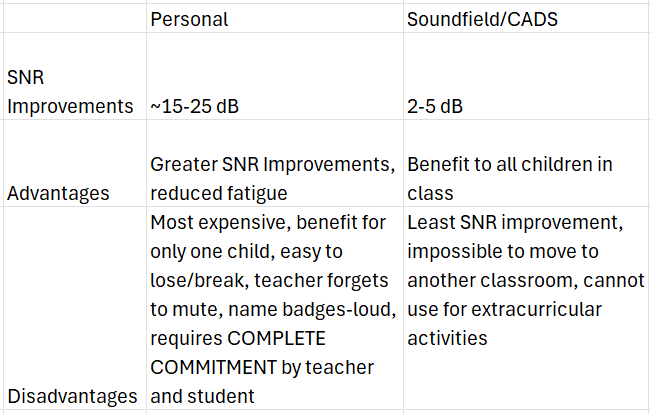Viewport: 651px width, 414px height.
Task: Select the Least SNR improvement cell
Action: 527,308
